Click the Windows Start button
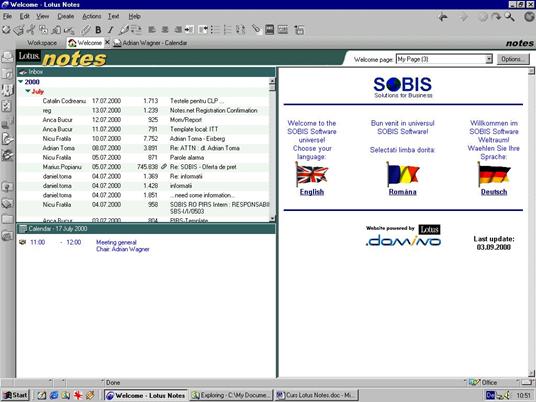 16,396
